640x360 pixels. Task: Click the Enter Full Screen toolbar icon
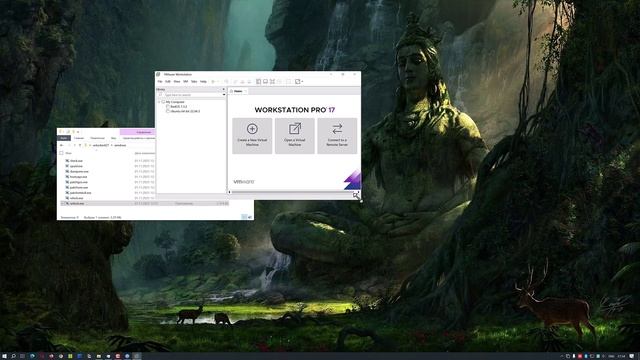point(272,82)
